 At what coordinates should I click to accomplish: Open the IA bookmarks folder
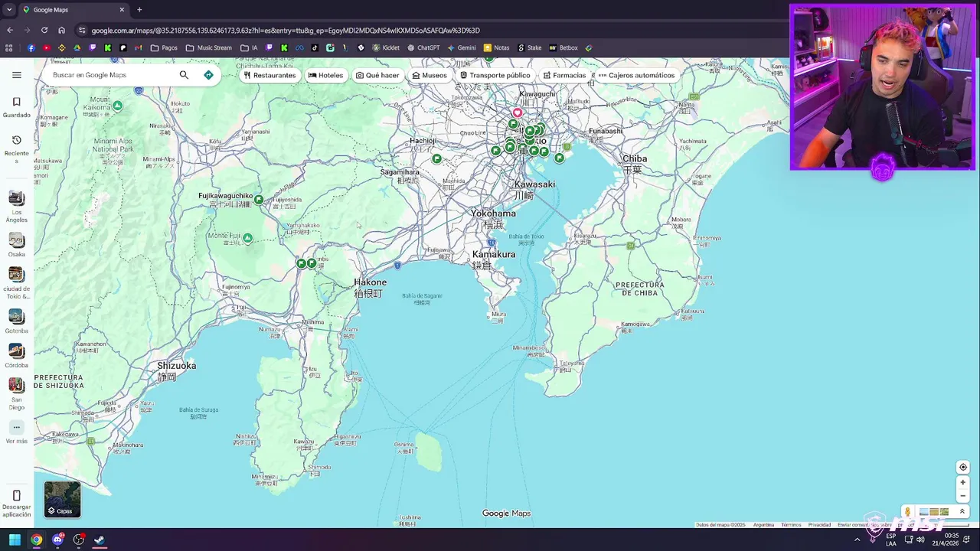[x=249, y=47]
